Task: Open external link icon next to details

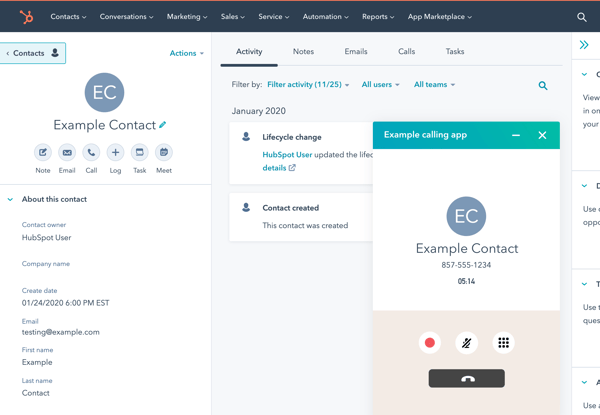Action: [292, 168]
